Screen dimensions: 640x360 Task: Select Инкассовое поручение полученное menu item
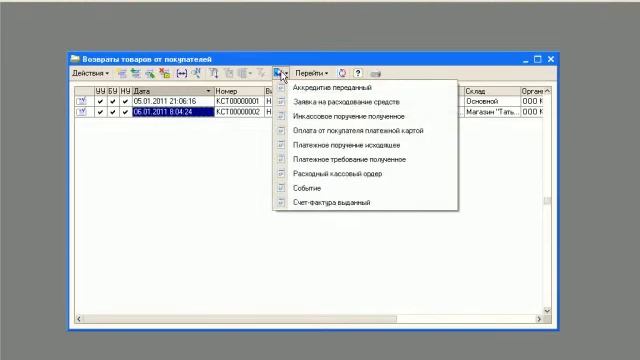[x=365, y=116]
